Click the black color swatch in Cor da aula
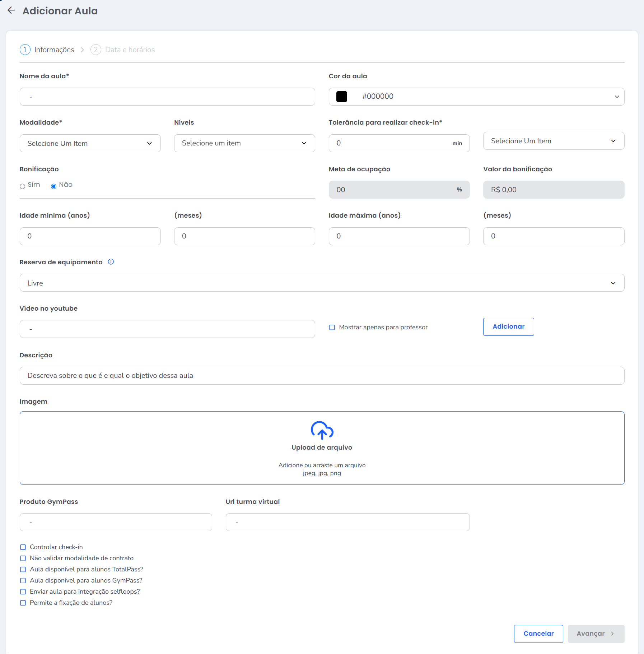 pyautogui.click(x=342, y=97)
